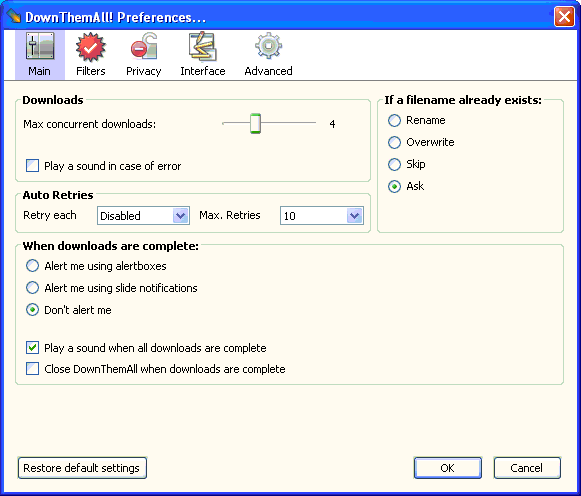The image size is (581, 496).
Task: Close the Preferences window
Action: (564, 17)
